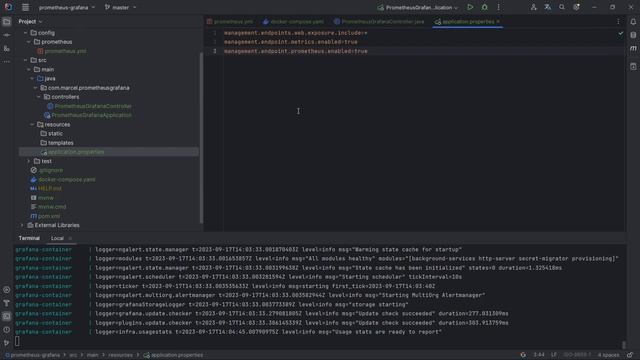Click prometheus-grafana breadcrumb in status bar
The image size is (640, 360).
[35, 355]
